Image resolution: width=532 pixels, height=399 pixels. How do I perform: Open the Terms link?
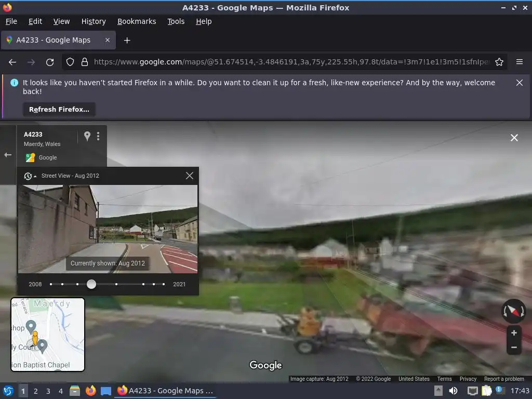[445, 379]
